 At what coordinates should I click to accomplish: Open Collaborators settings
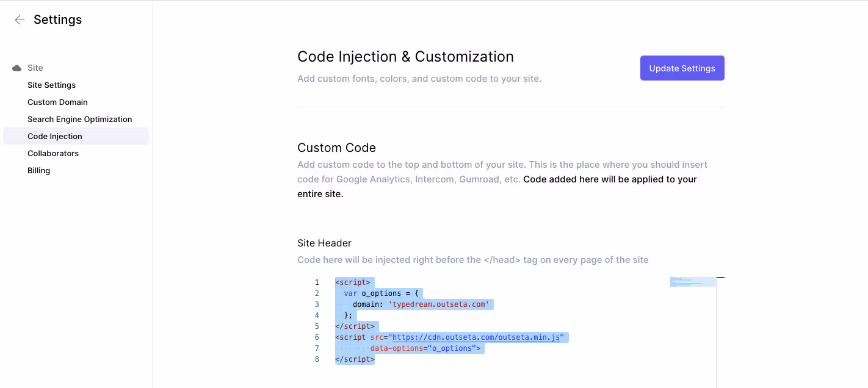coord(53,154)
